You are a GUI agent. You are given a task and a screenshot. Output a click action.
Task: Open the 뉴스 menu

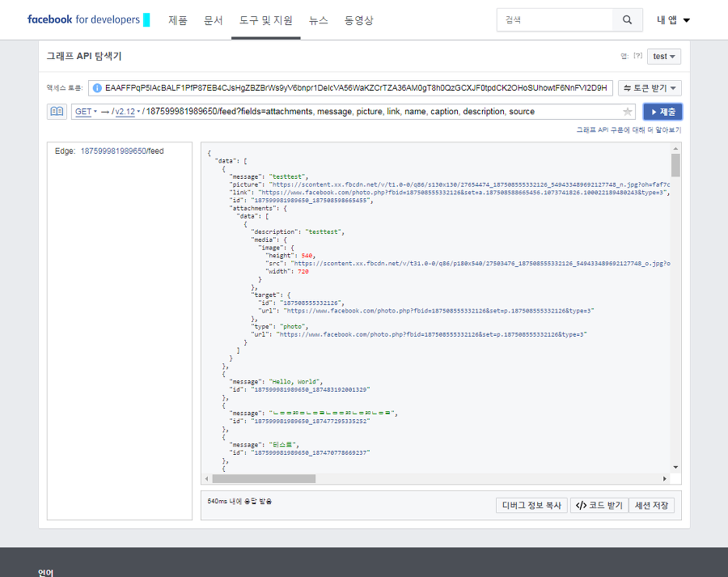pos(318,20)
